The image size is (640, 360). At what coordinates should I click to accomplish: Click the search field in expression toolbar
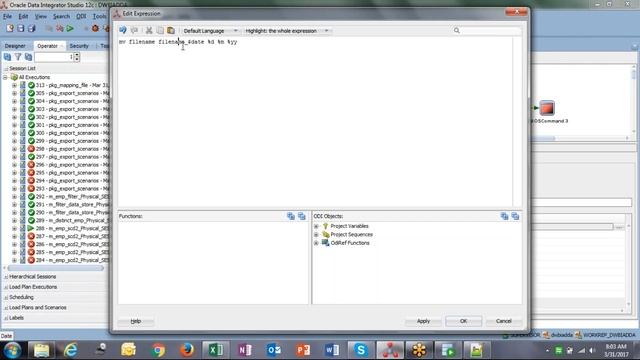(490, 30)
